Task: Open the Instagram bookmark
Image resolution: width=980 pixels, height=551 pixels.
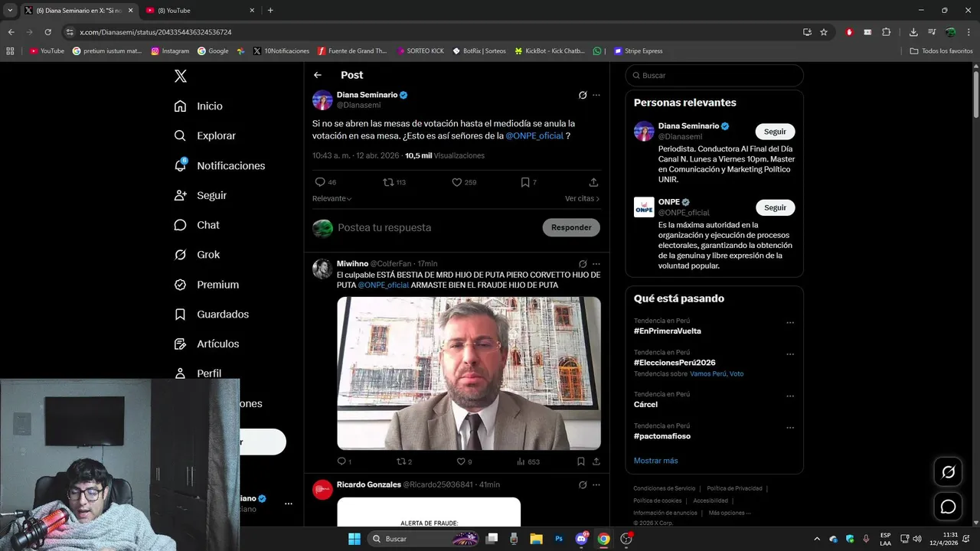Action: point(170,51)
